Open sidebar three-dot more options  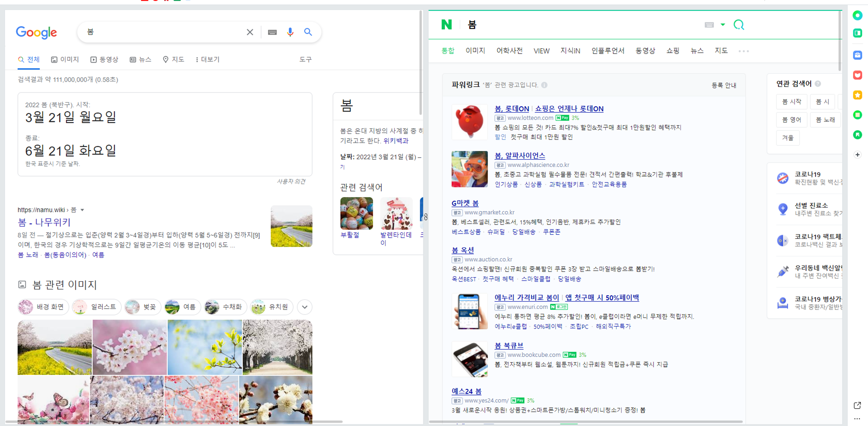[857, 419]
